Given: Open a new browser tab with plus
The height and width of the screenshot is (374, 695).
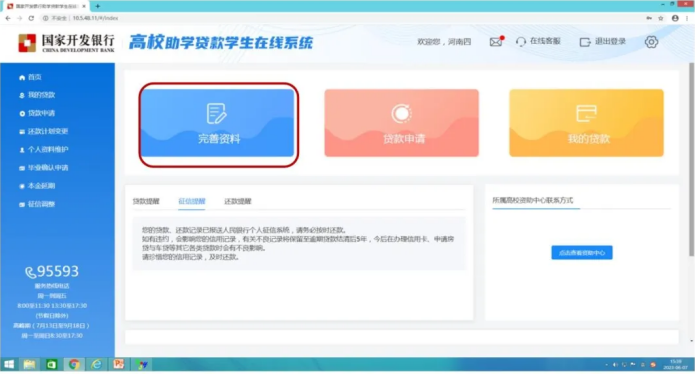Looking at the screenshot, I should (98, 6).
